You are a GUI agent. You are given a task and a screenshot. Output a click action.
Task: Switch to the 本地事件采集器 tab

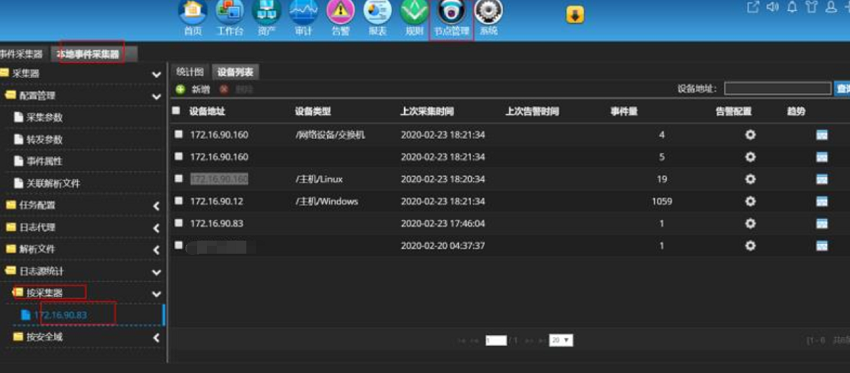(x=88, y=54)
